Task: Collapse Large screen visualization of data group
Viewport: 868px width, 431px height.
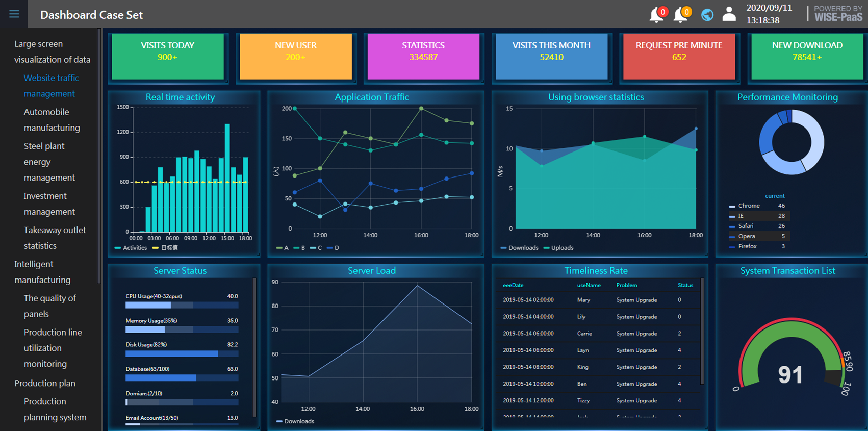Action: pyautogui.click(x=52, y=52)
